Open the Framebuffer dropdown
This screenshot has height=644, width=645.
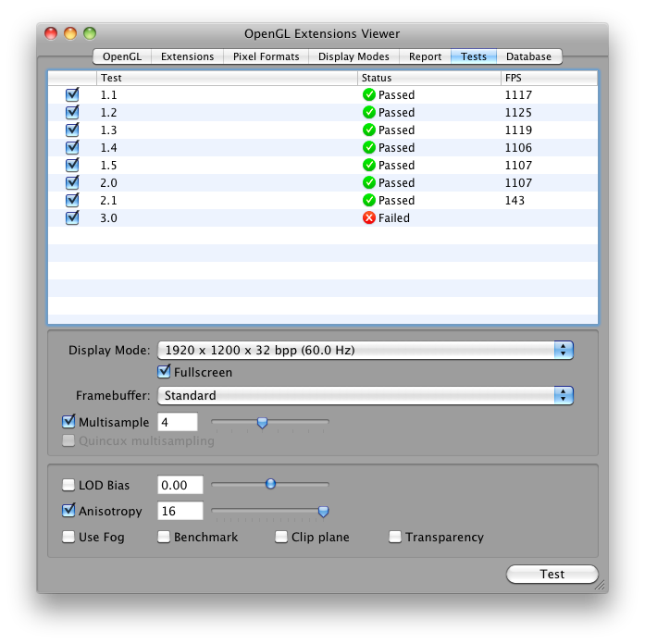pos(366,395)
